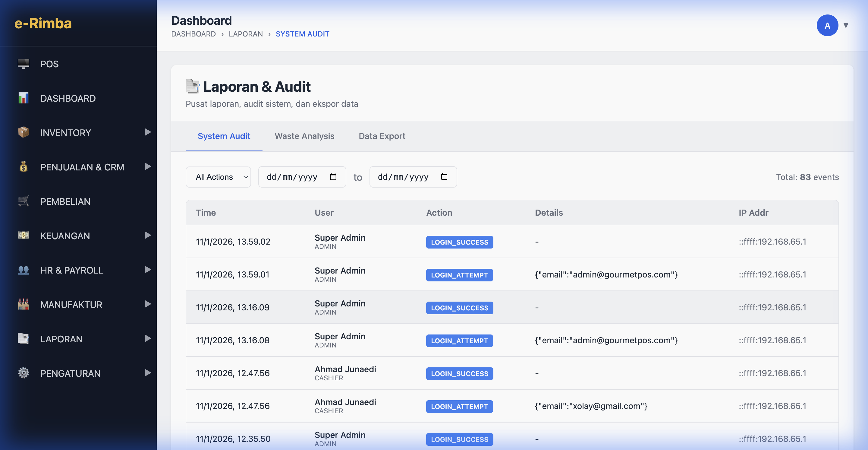Viewport: 868px width, 450px height.
Task: Click the Inventory box icon
Action: point(23,132)
